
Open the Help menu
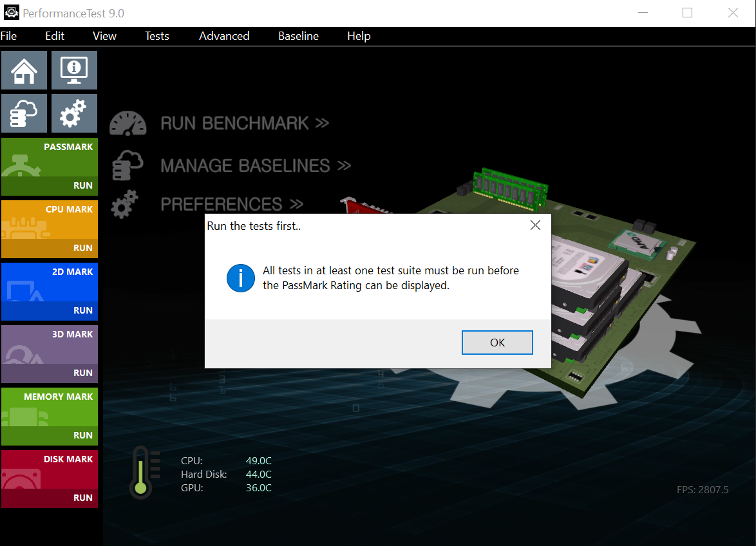pyautogui.click(x=359, y=36)
